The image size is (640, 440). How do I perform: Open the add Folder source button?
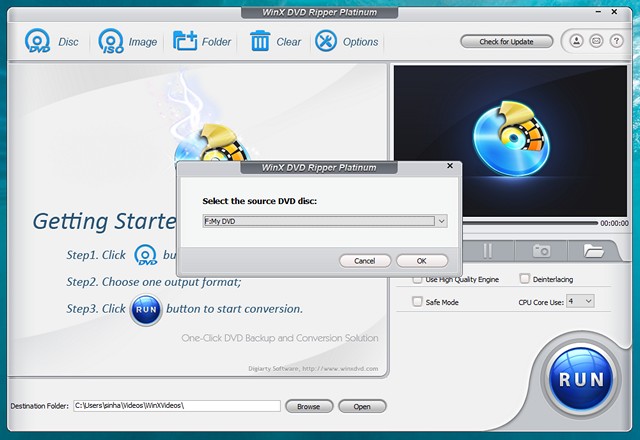tap(185, 41)
